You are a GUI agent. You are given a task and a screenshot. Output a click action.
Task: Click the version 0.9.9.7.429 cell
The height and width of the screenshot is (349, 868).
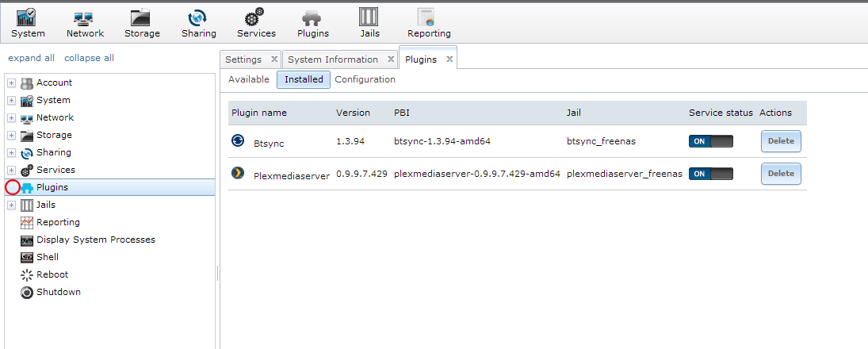click(361, 174)
